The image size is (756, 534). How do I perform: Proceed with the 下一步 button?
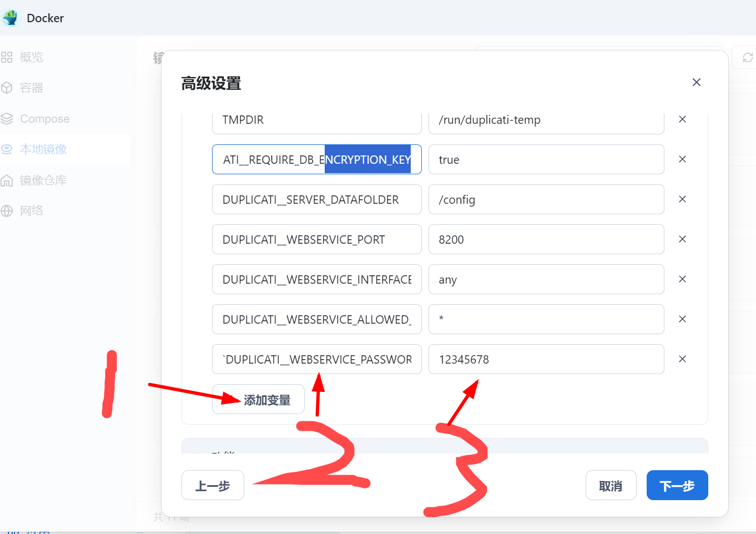[677, 486]
